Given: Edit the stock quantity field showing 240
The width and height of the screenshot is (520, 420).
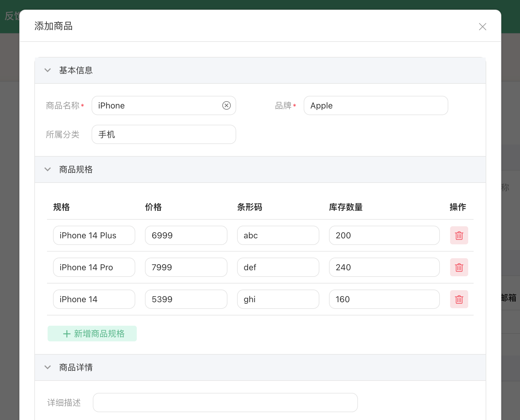Looking at the screenshot, I should 384,267.
